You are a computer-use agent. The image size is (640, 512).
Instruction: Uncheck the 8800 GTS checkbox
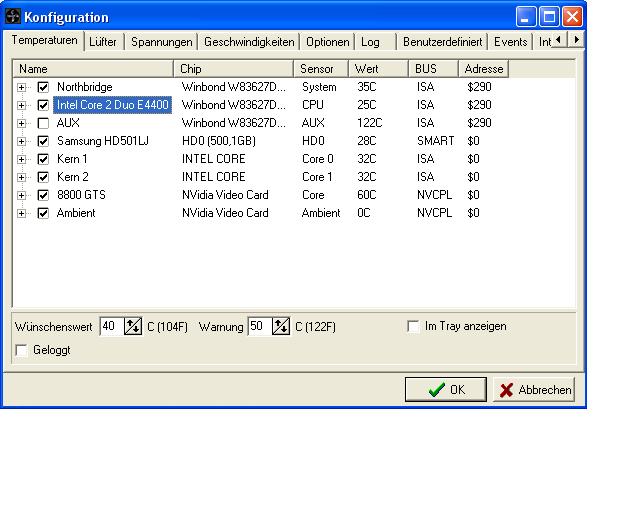point(43,195)
